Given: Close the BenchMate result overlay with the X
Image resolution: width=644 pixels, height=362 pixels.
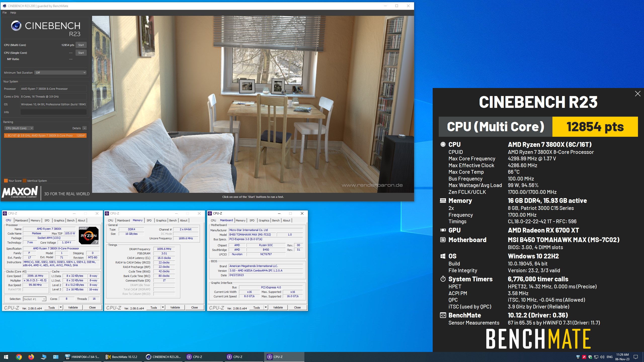Looking at the screenshot, I should point(637,94).
